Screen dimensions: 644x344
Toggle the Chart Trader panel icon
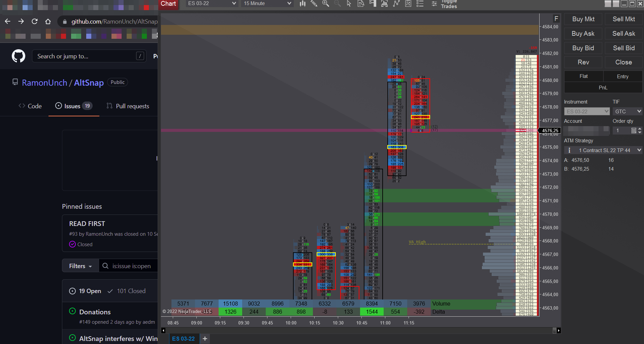[373, 3]
